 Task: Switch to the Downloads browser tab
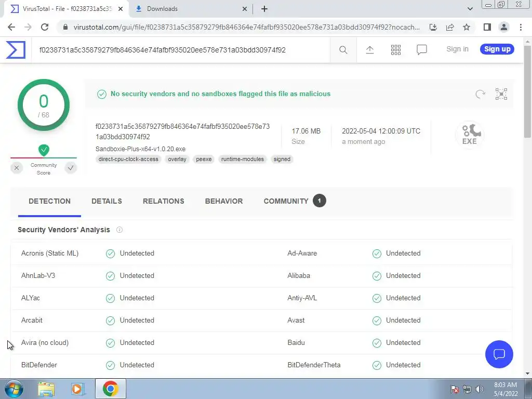pyautogui.click(x=191, y=9)
